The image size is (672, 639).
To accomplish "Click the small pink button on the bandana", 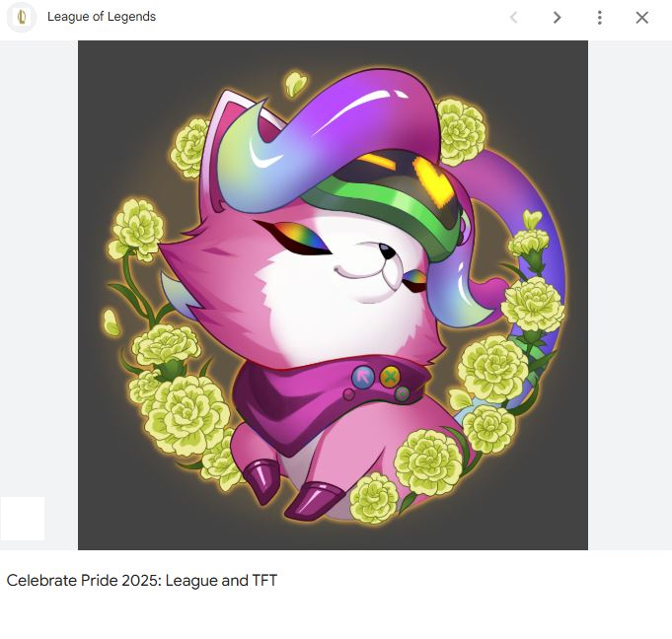I will 349,394.
